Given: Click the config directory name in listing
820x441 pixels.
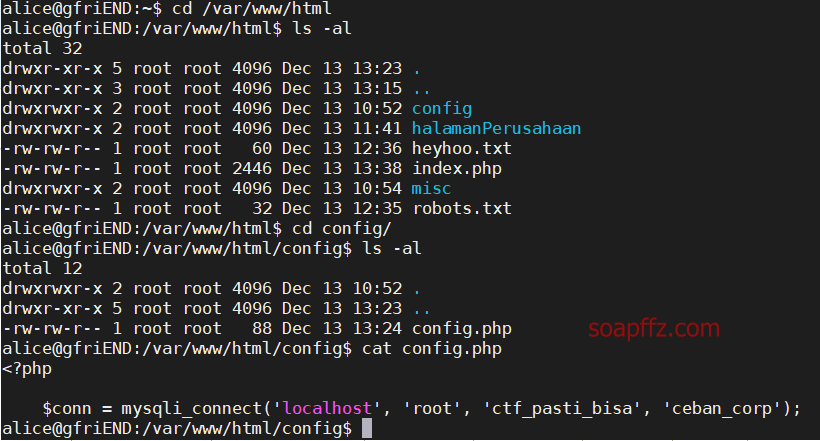Looking at the screenshot, I should [442, 109].
